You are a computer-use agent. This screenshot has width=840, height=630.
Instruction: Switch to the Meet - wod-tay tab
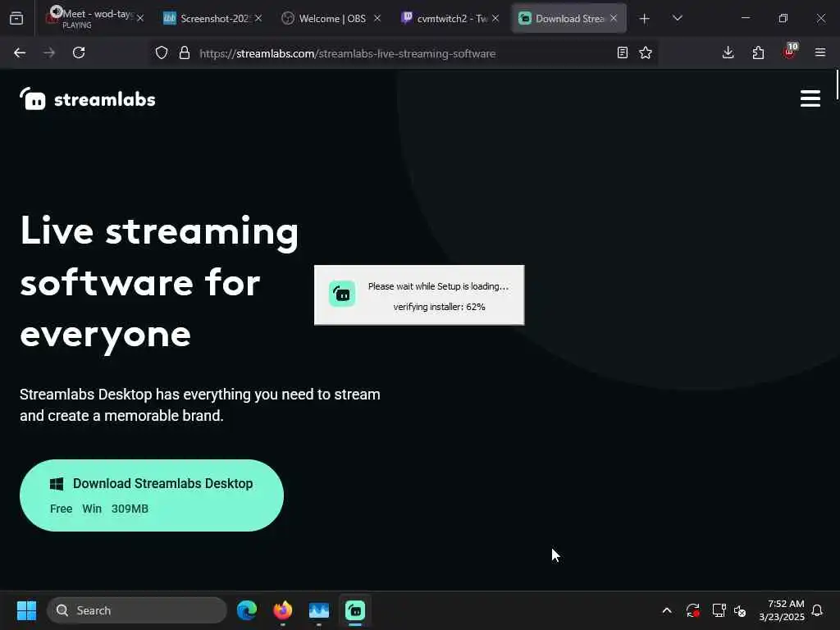pyautogui.click(x=95, y=18)
